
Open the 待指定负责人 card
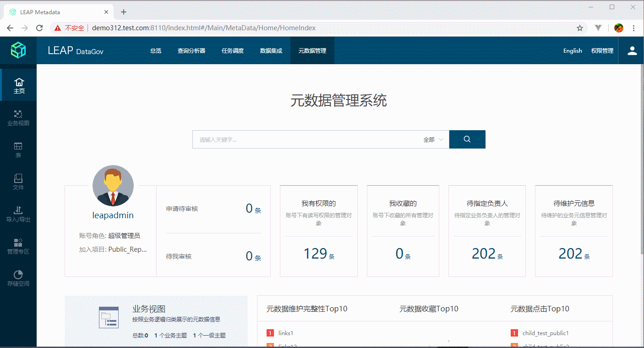point(487,231)
